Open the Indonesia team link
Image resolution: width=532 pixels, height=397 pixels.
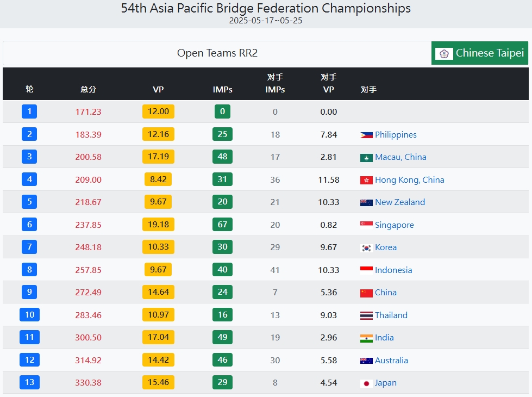pos(393,270)
